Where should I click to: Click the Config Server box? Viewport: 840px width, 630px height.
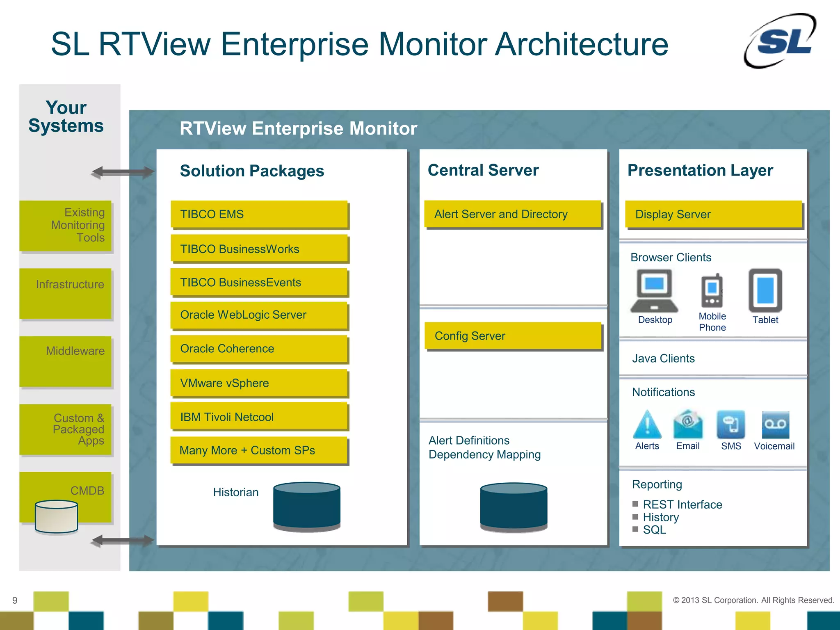click(512, 336)
